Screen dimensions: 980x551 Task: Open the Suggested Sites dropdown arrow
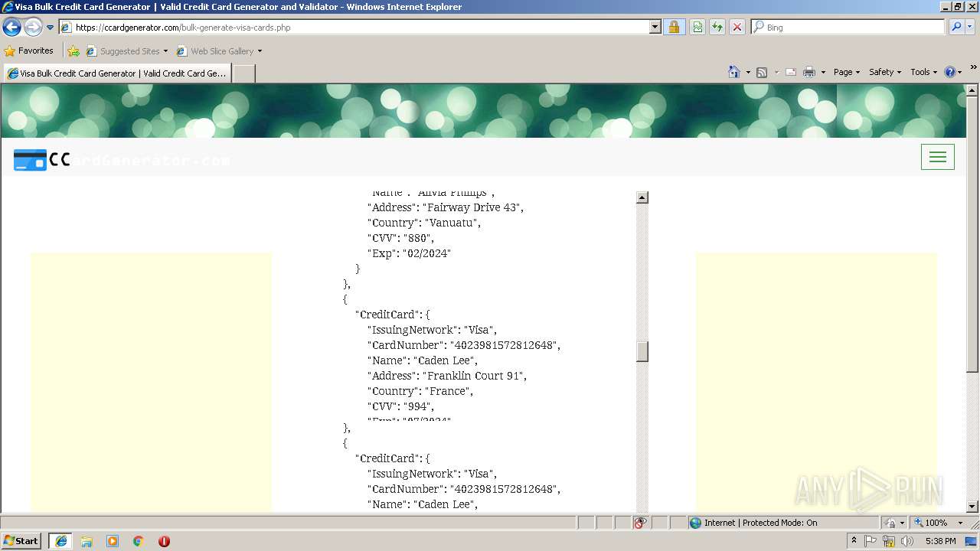165,51
